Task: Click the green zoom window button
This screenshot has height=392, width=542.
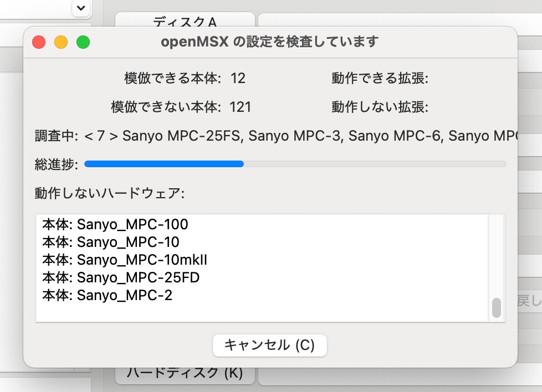Action: click(x=83, y=42)
